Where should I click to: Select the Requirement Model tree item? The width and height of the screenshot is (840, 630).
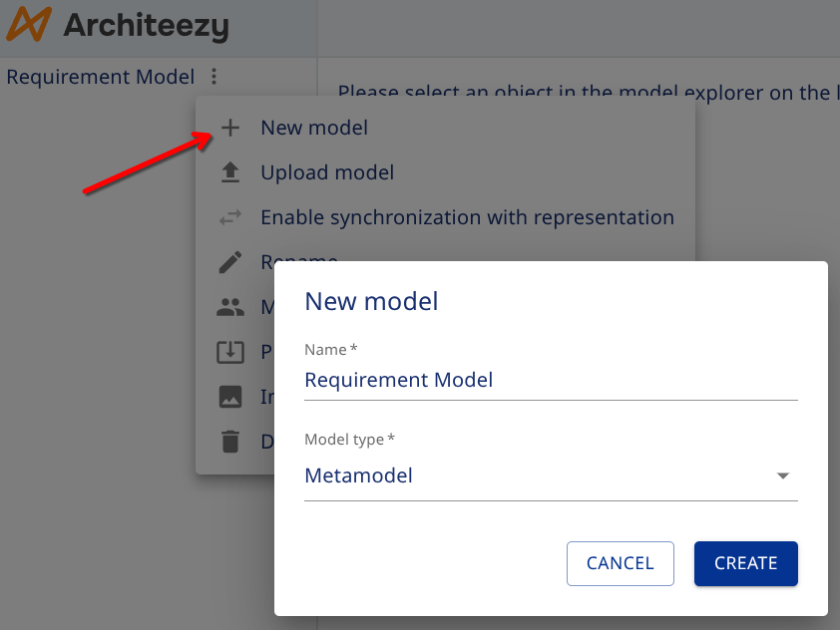pyautogui.click(x=100, y=77)
